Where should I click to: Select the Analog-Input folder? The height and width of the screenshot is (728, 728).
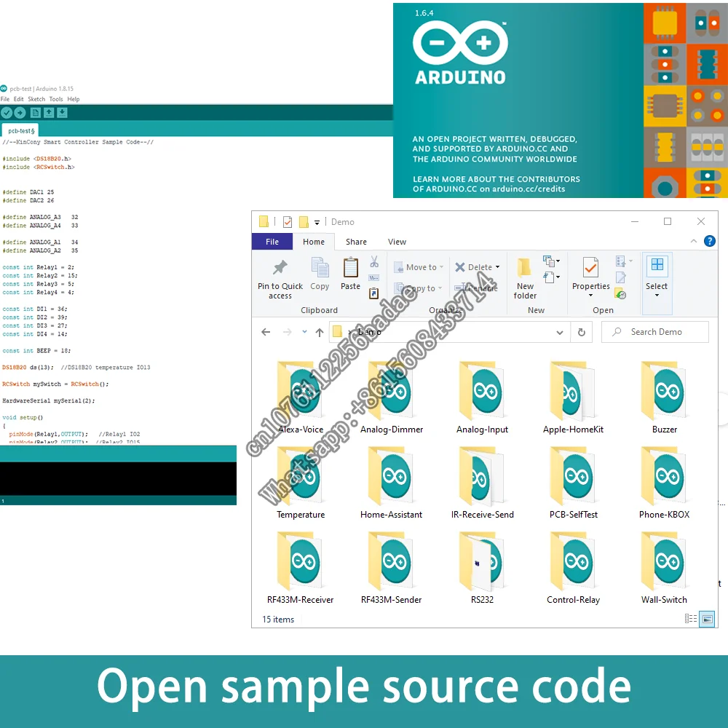click(483, 398)
